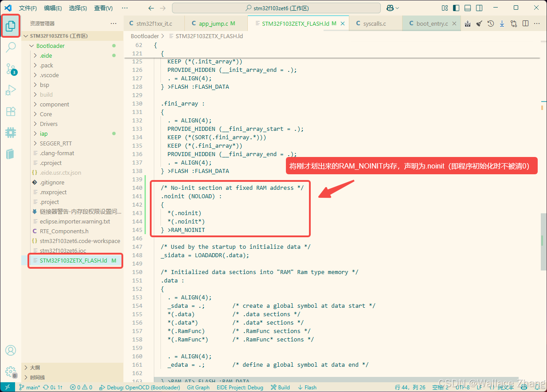Expand the Drivers folder
Screen dimensions: 547x392
click(x=72, y=124)
